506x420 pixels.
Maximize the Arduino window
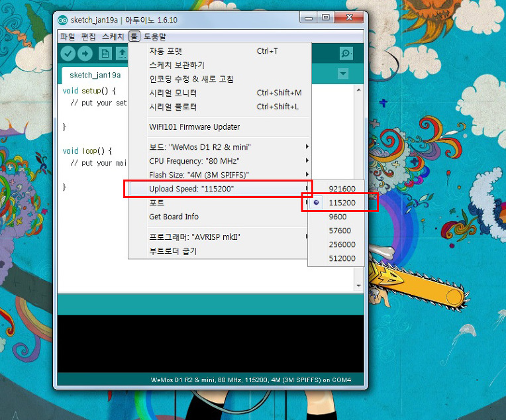click(326, 17)
